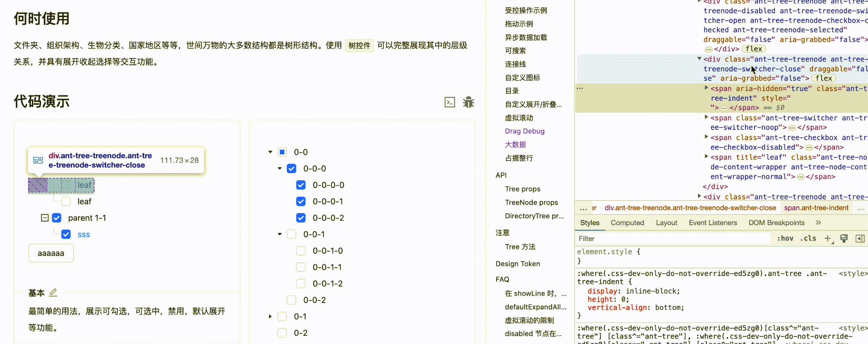Select the parent 1-1 node label

tap(87, 218)
